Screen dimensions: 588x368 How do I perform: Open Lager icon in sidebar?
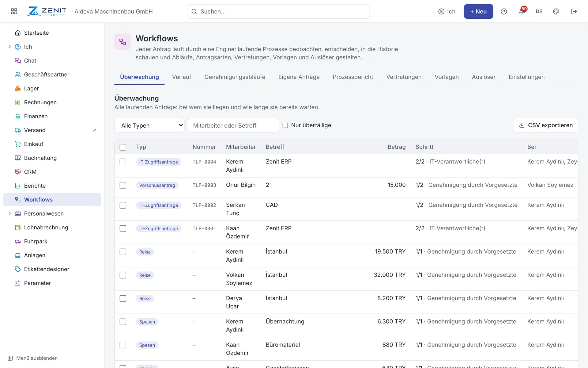click(x=18, y=88)
